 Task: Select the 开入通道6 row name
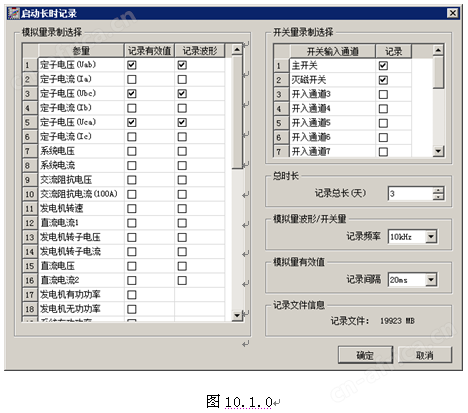point(311,137)
